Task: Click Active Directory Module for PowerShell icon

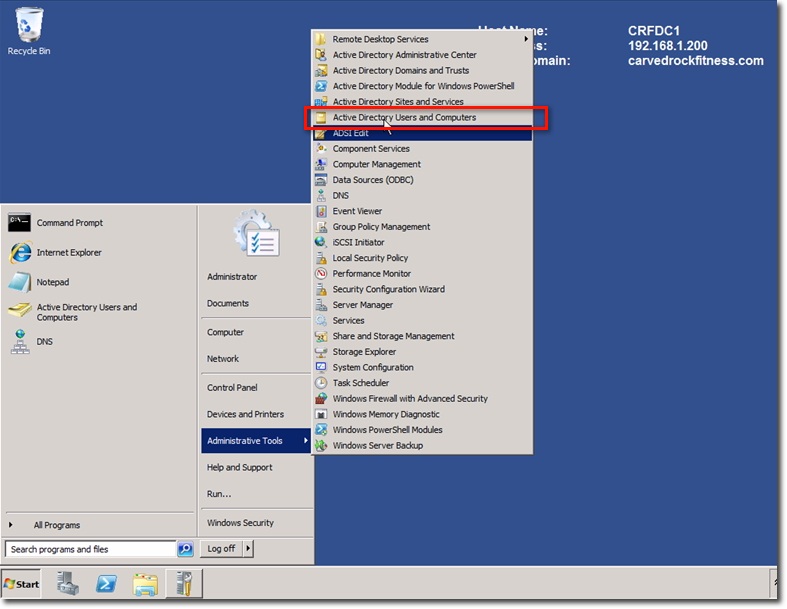Action: (x=321, y=86)
